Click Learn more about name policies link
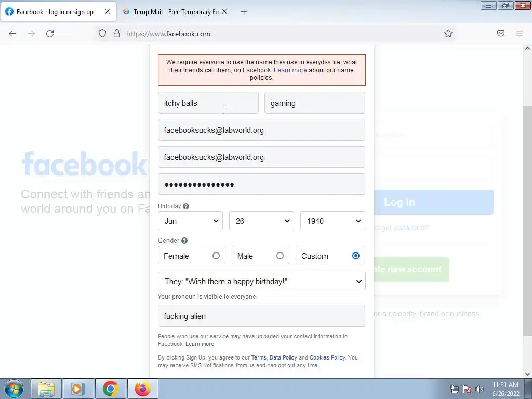Viewport: 532px width, 399px height. pos(290,70)
